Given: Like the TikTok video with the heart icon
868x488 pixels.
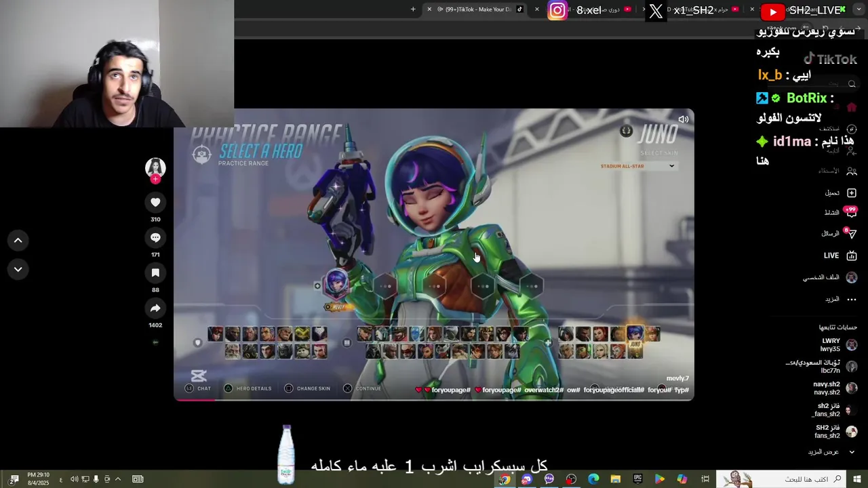Looking at the screenshot, I should (155, 202).
